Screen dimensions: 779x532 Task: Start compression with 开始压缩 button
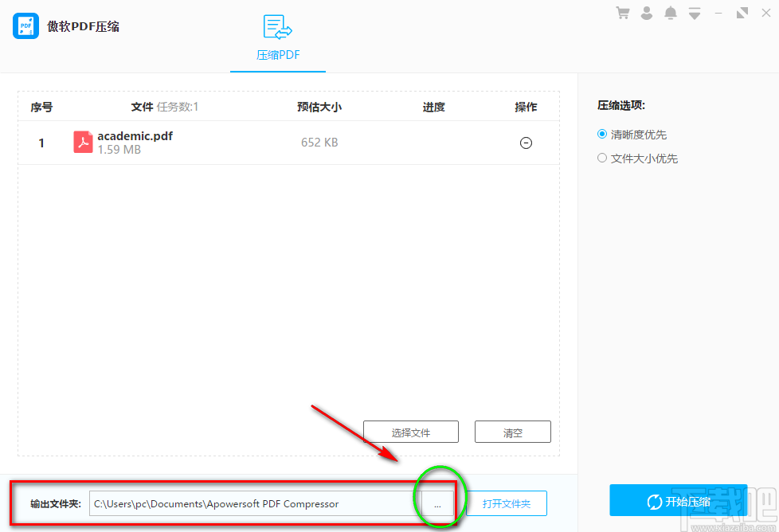678,500
